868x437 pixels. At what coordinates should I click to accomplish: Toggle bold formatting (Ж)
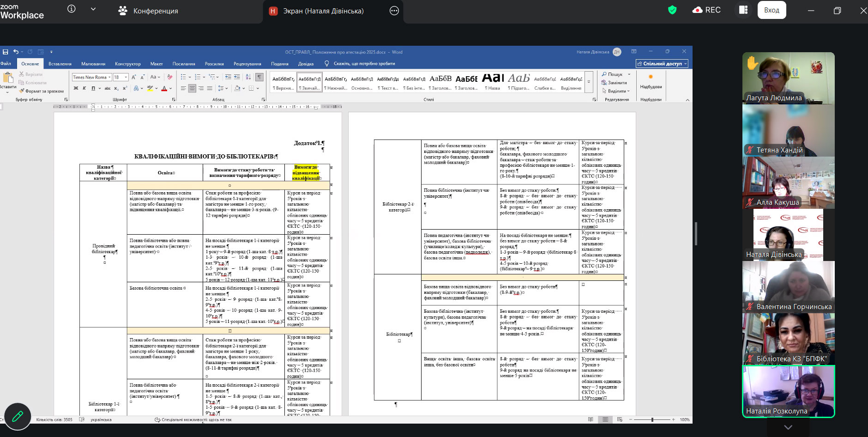tap(76, 88)
